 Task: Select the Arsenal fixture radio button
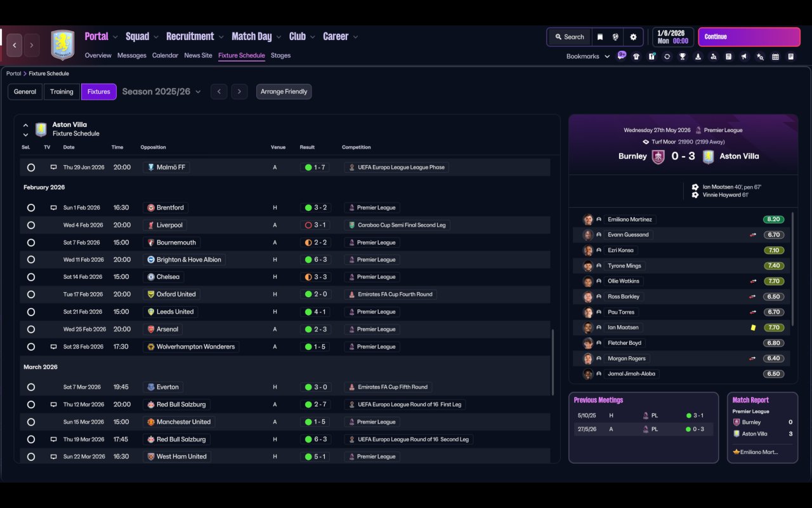(x=31, y=329)
